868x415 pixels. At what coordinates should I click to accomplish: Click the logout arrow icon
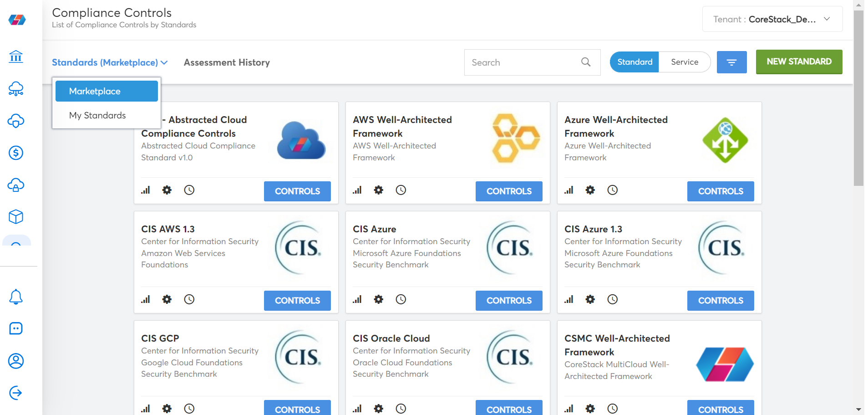coord(16,393)
